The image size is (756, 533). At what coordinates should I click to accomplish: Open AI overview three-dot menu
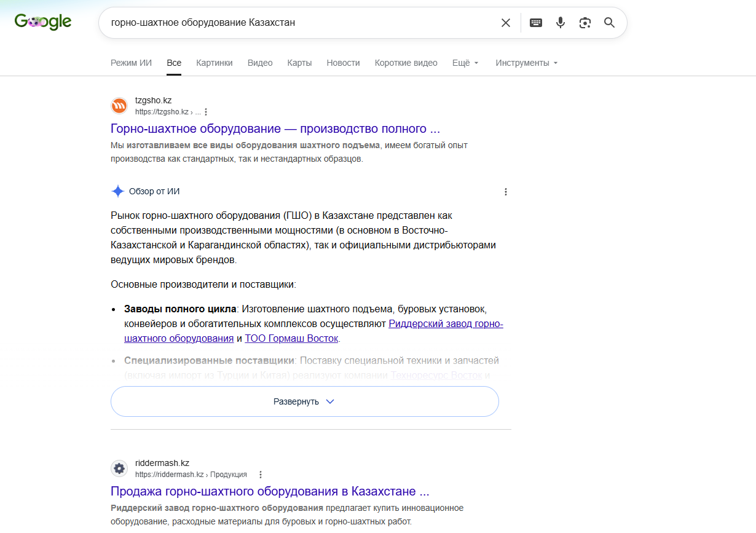pyautogui.click(x=506, y=192)
